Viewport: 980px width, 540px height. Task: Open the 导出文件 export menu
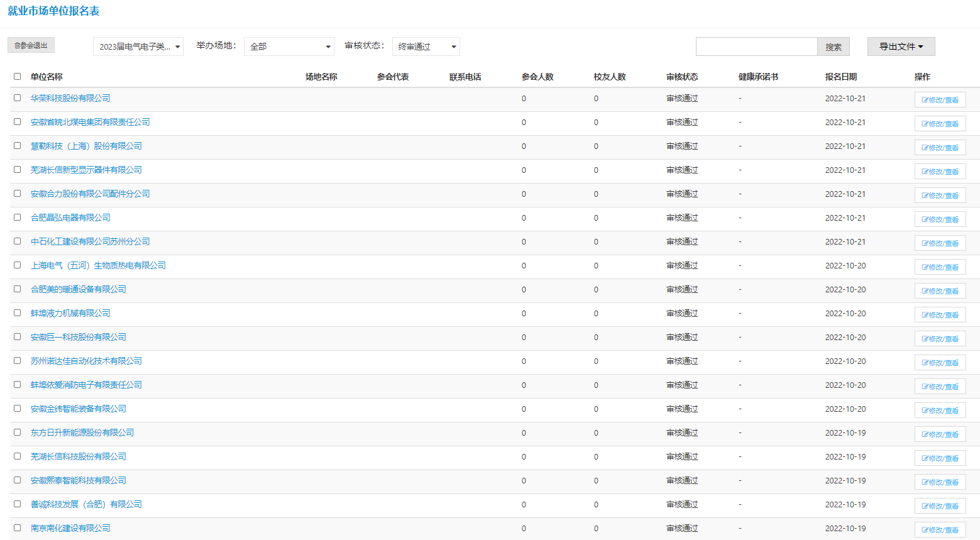[901, 47]
